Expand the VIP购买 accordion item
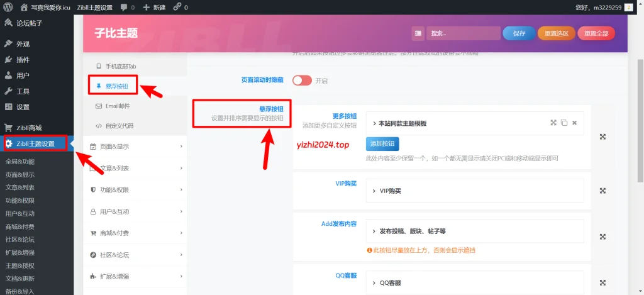 click(475, 191)
